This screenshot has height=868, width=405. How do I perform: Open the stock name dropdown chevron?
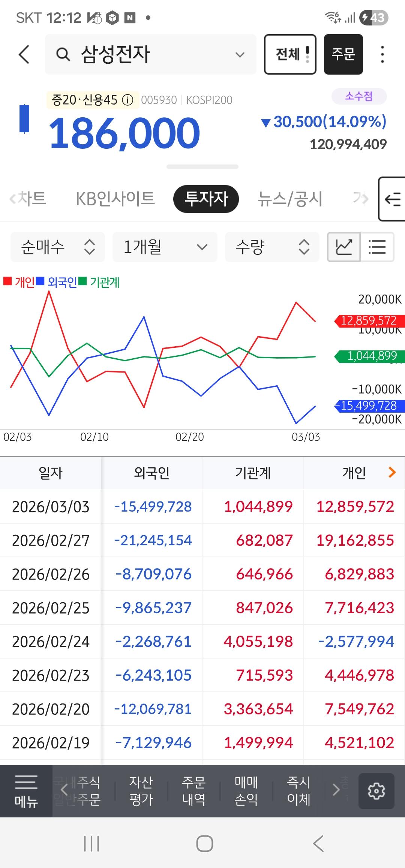(x=240, y=55)
